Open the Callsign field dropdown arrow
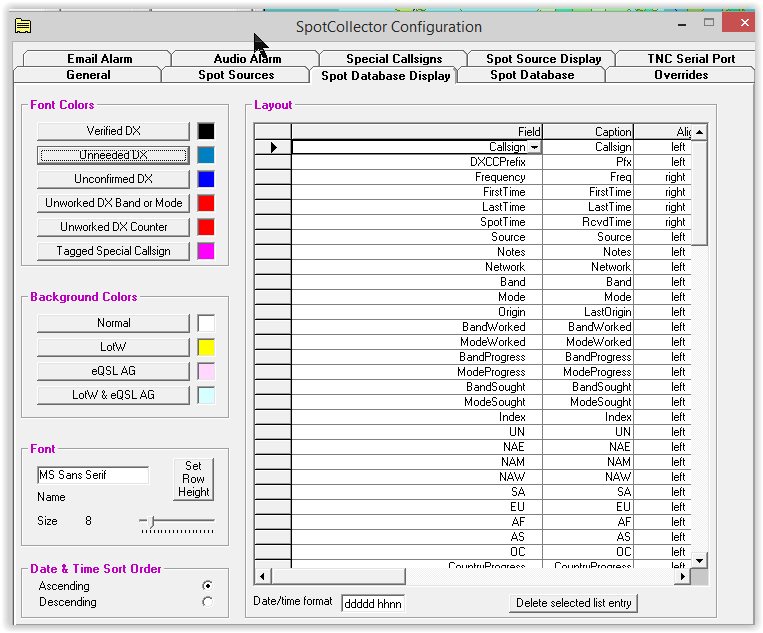Screen dimensions: 763x633 coord(534,147)
